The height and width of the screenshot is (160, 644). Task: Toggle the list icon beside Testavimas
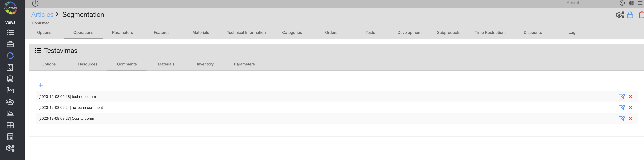point(38,51)
